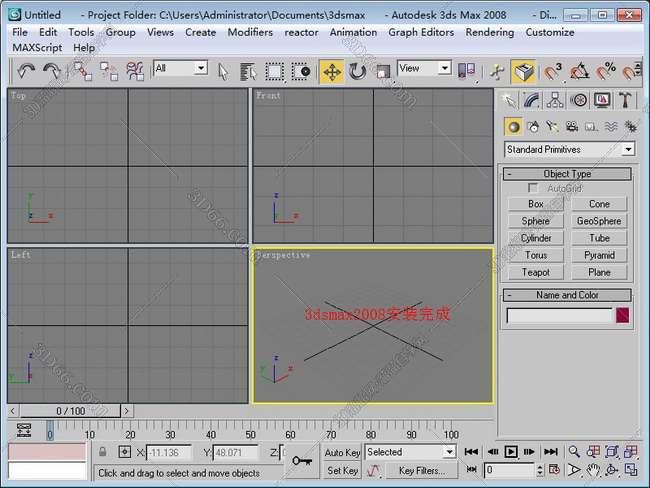Click the Torus primitive button

pos(536,255)
